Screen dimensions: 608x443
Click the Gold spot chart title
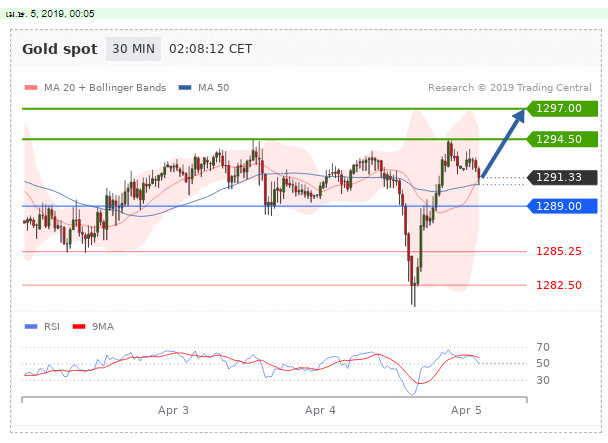60,49
